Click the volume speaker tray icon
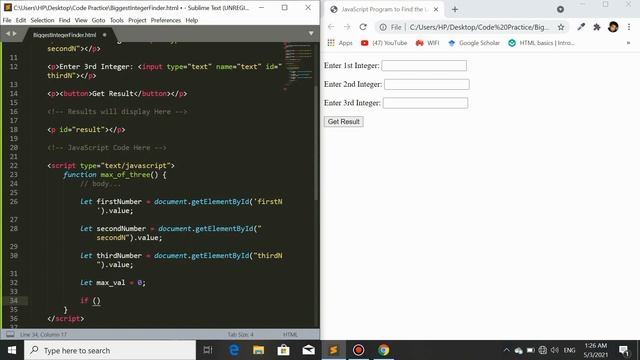 click(x=554, y=350)
